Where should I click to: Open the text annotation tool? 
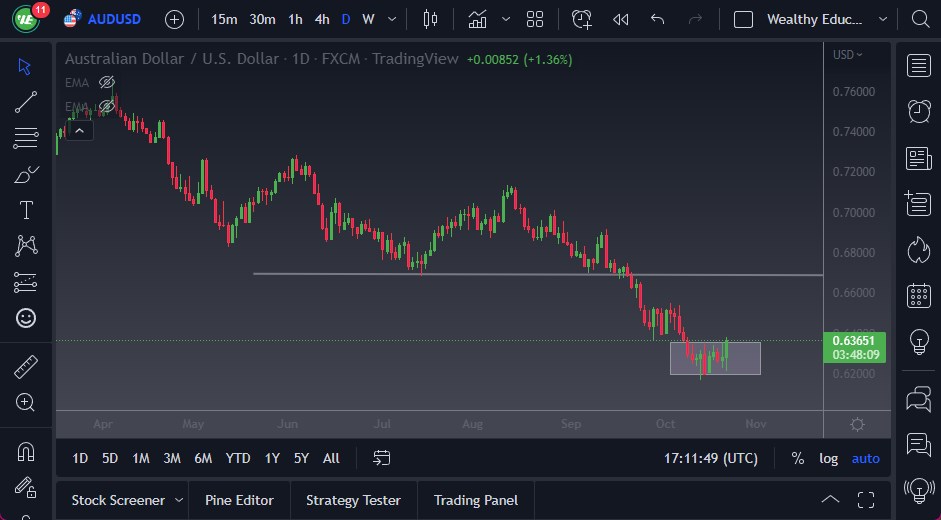26,210
